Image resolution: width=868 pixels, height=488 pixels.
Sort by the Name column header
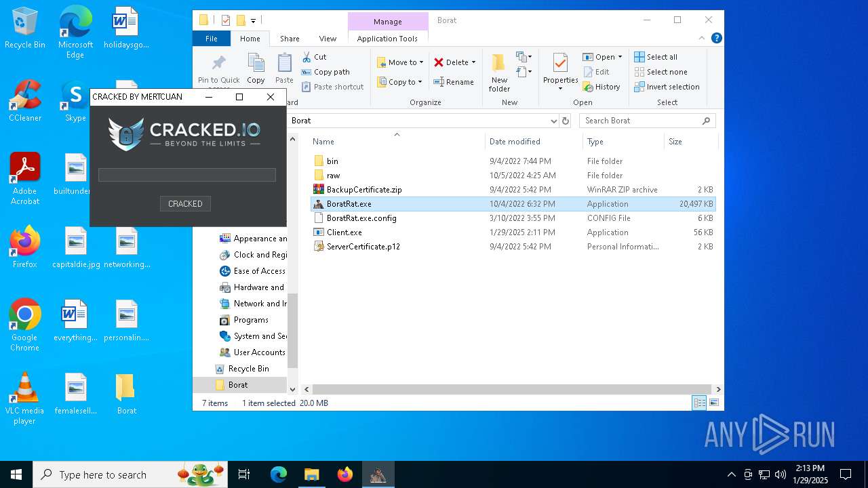[397, 141]
